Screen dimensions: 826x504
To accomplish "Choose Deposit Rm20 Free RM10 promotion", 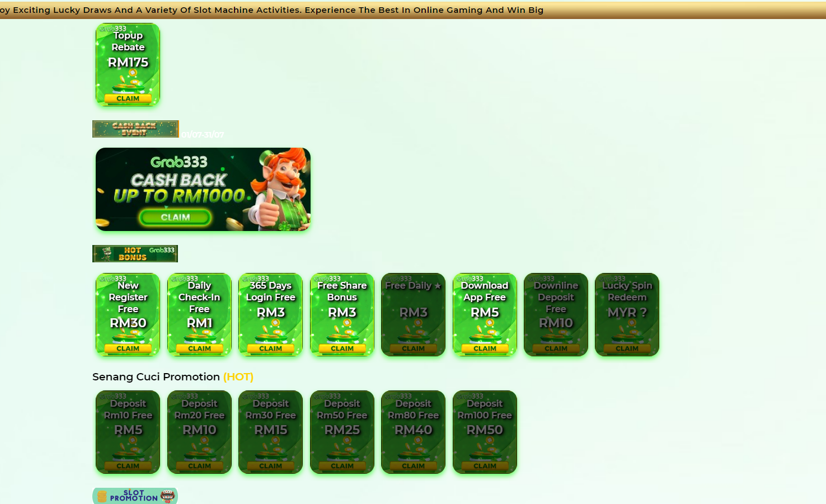I will (199, 432).
